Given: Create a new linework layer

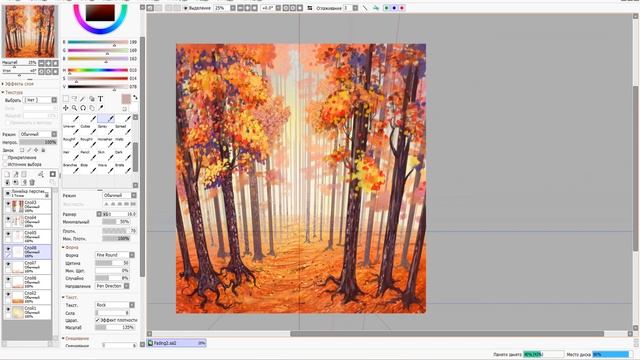Looking at the screenshot, I should (x=16, y=174).
